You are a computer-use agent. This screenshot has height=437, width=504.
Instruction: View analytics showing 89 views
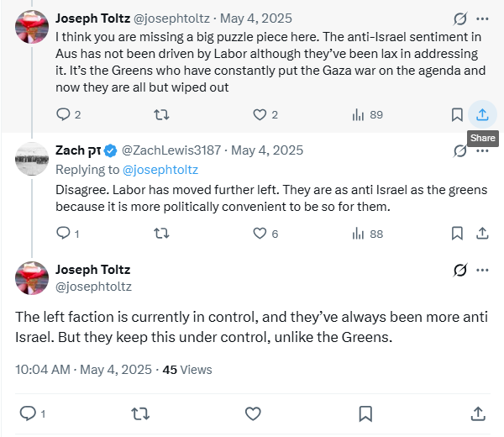tap(367, 114)
